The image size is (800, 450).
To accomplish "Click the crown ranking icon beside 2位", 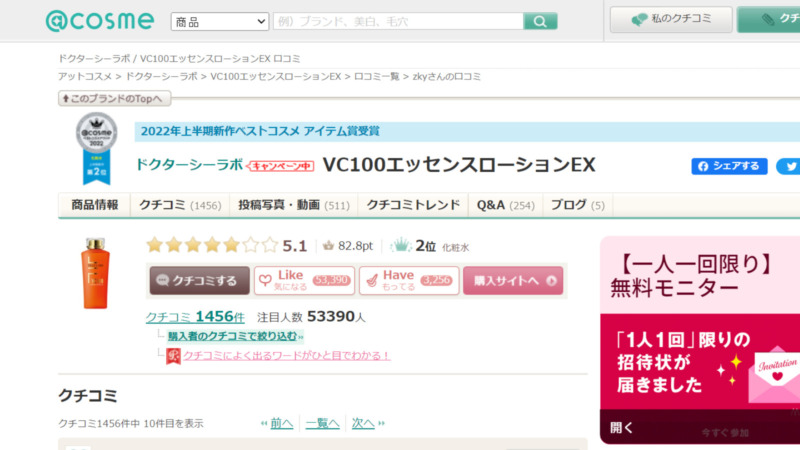I will click(401, 245).
